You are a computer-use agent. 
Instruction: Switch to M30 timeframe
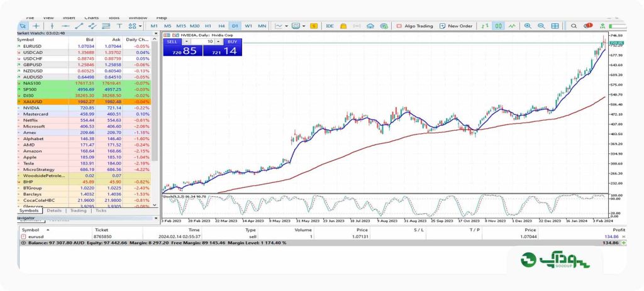(195, 26)
